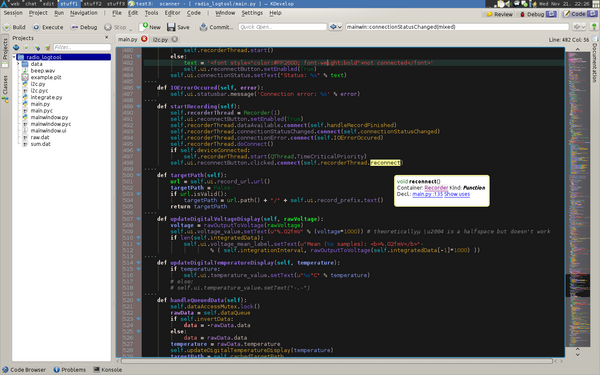The width and height of the screenshot is (600, 375).
Task: Open the Run menu
Action: click(x=59, y=13)
